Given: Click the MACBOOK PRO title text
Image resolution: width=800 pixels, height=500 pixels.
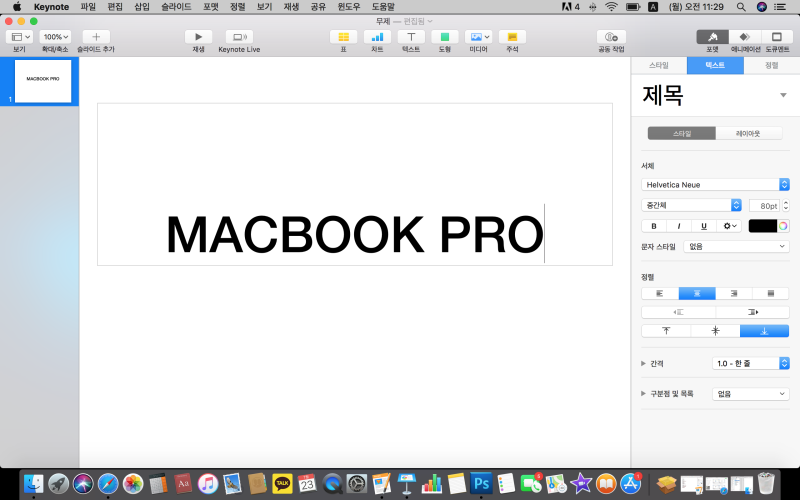Looking at the screenshot, I should [355, 235].
